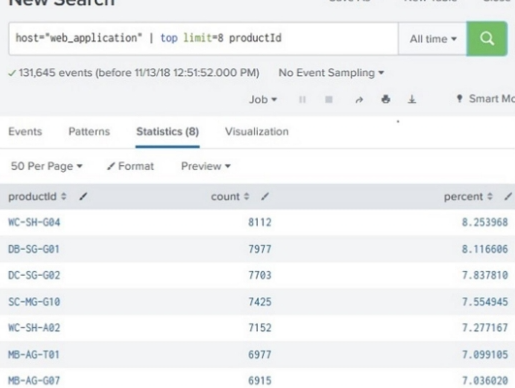Select count value 6977
Viewport: 515px width, 388px height.
260,355
